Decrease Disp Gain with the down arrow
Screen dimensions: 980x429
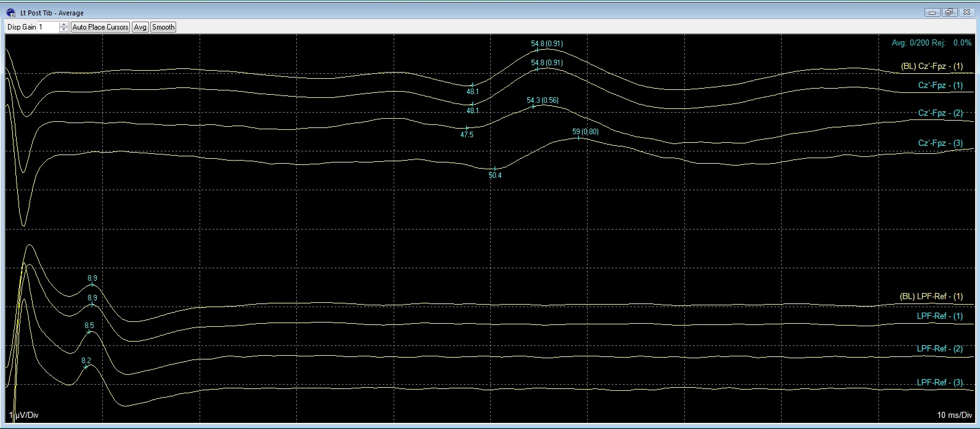(63, 30)
